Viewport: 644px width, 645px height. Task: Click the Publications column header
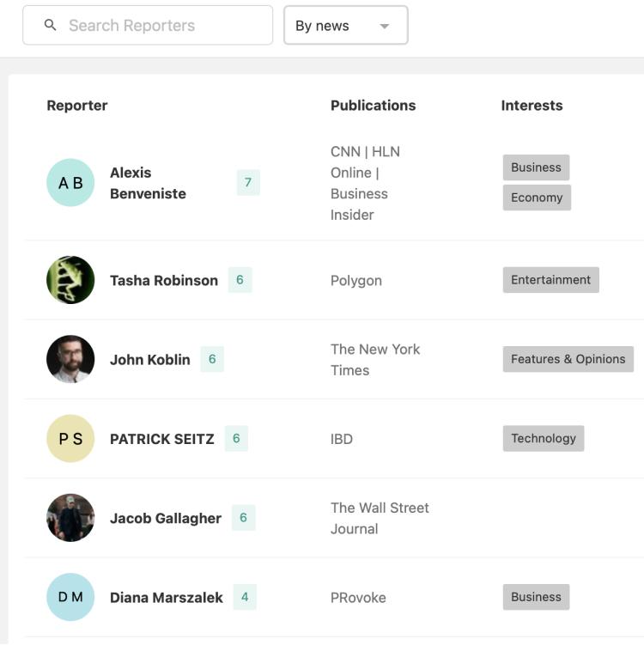pyautogui.click(x=373, y=106)
